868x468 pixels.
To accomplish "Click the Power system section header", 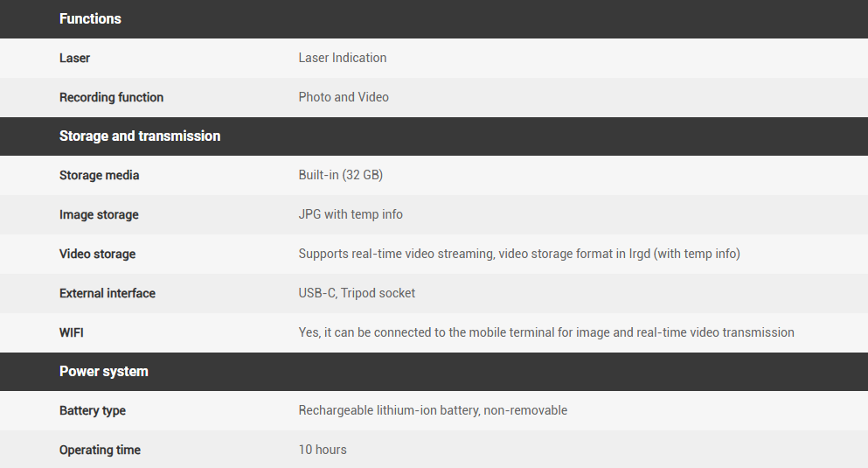I will pos(103,371).
